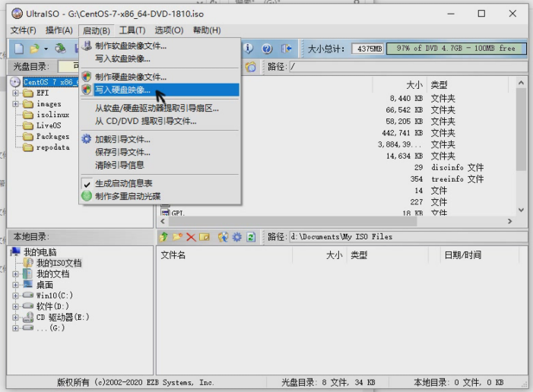Click the scroll down arrow of ISO list
Screen dimensions: 533x392
[x=521, y=210]
